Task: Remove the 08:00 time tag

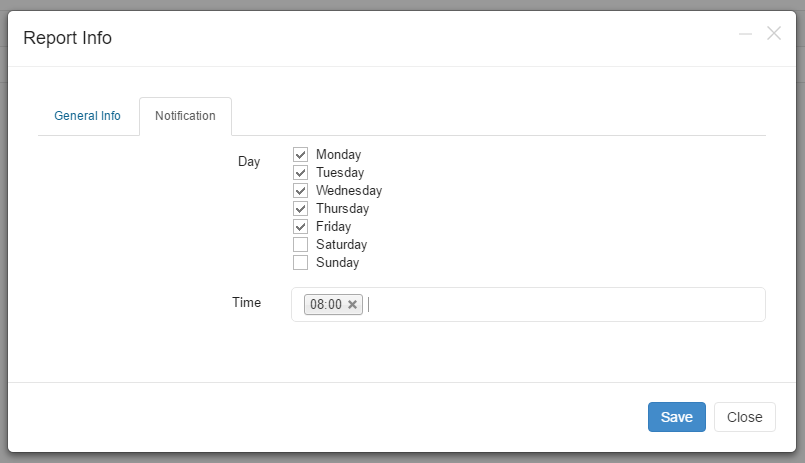Action: pyautogui.click(x=352, y=304)
